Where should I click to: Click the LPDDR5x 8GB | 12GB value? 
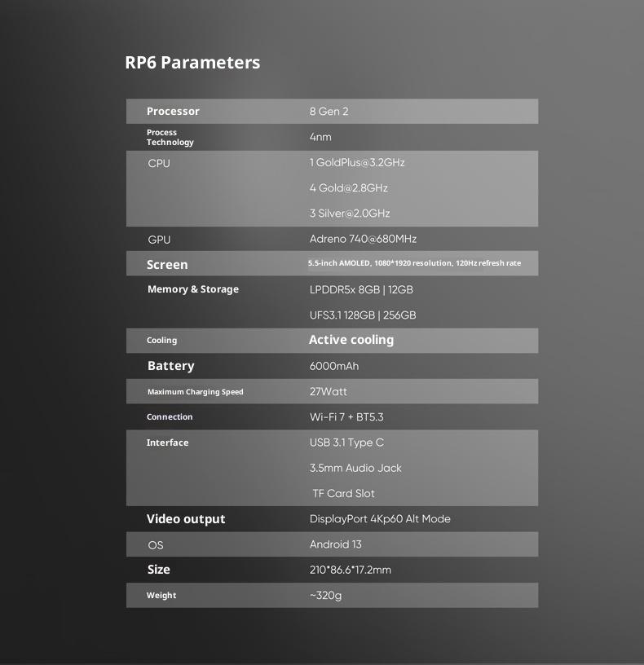click(361, 289)
